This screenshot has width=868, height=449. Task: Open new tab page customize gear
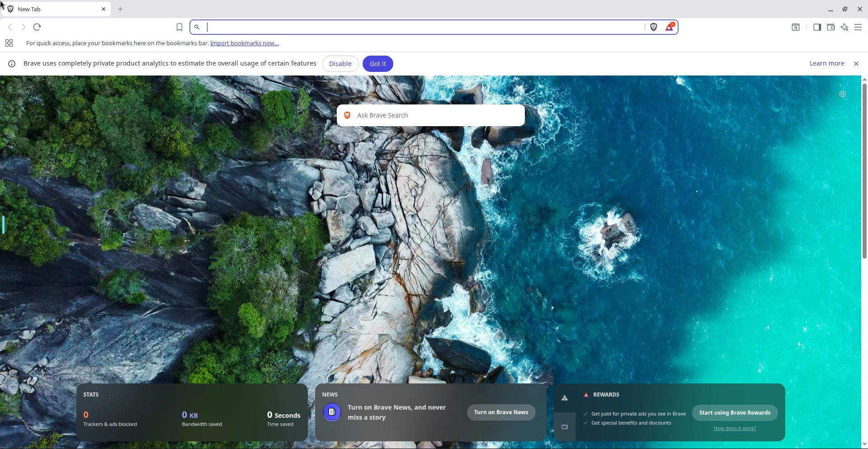pyautogui.click(x=842, y=94)
